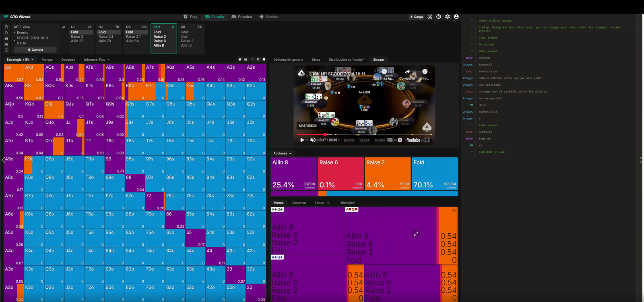Open the Informes: Flop dropdown
The height and width of the screenshot is (302, 644).
(97, 60)
